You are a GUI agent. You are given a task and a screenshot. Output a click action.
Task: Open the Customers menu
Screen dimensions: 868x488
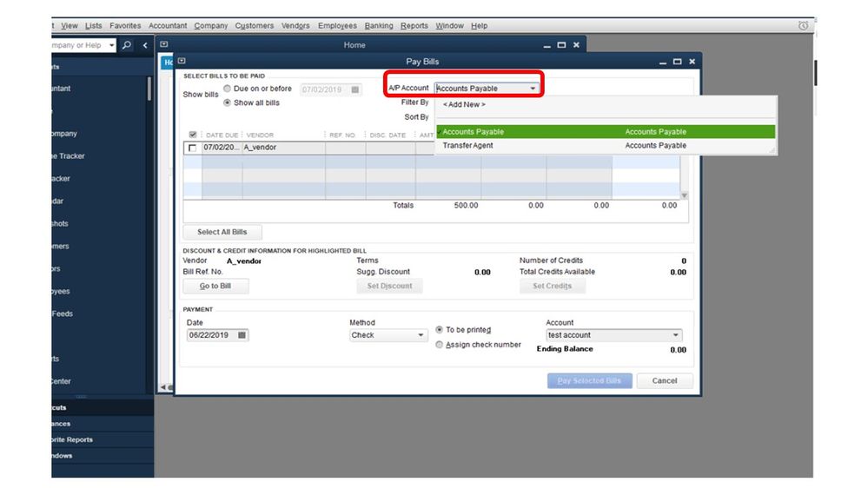point(254,25)
